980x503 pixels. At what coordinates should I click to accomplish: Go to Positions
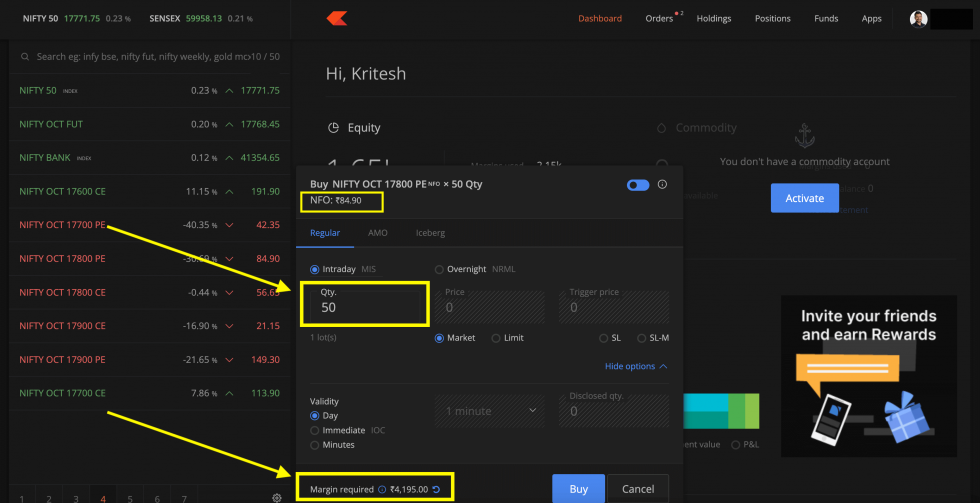[772, 19]
